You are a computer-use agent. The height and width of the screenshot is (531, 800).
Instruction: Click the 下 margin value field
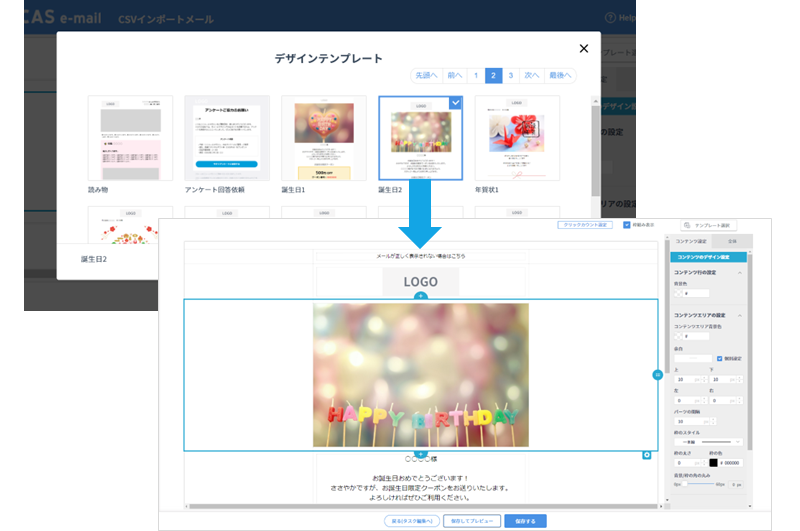(x=723, y=380)
